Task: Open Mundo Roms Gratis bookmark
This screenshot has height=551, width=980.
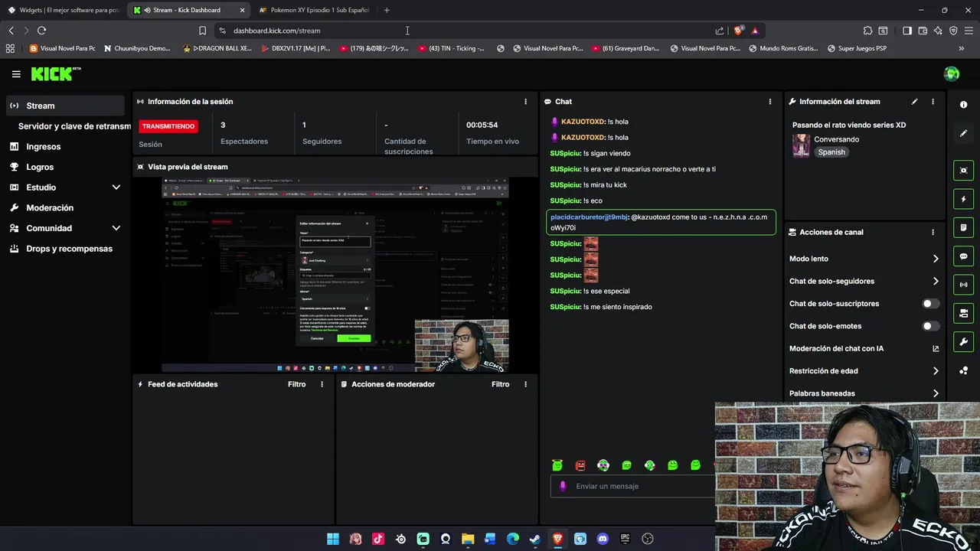Action: point(782,48)
